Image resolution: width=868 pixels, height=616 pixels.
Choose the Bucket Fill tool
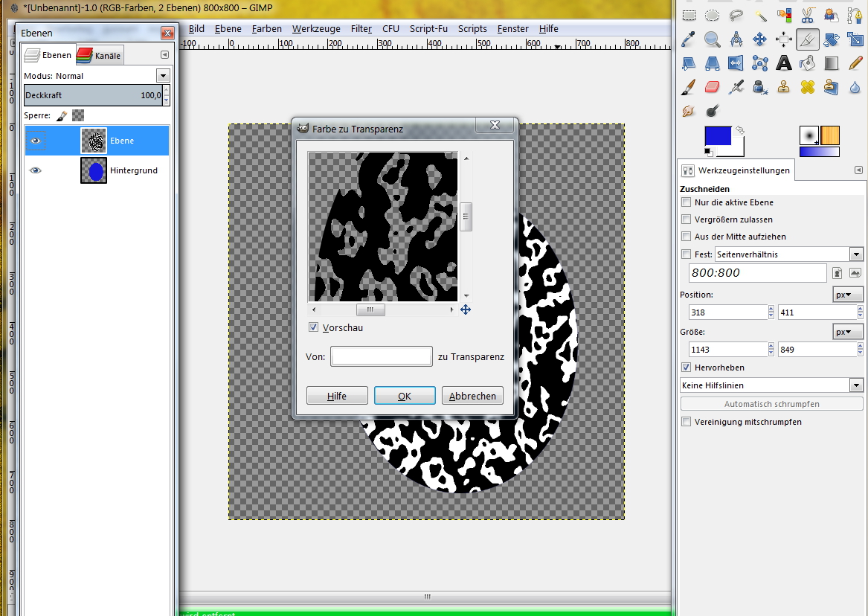click(808, 63)
